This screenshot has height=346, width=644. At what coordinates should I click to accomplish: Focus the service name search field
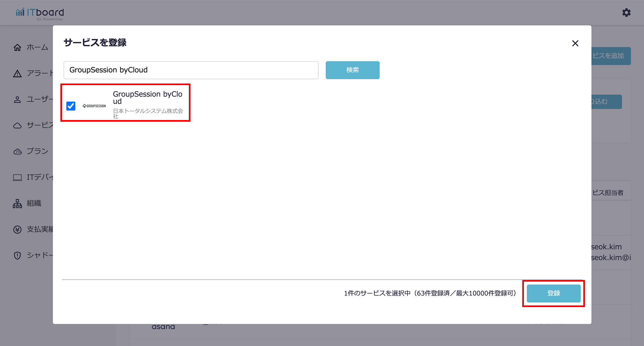(x=191, y=70)
